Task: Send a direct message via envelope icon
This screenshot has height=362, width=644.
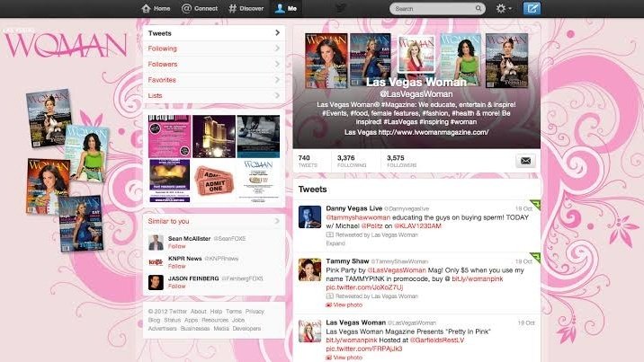Action: [525, 161]
